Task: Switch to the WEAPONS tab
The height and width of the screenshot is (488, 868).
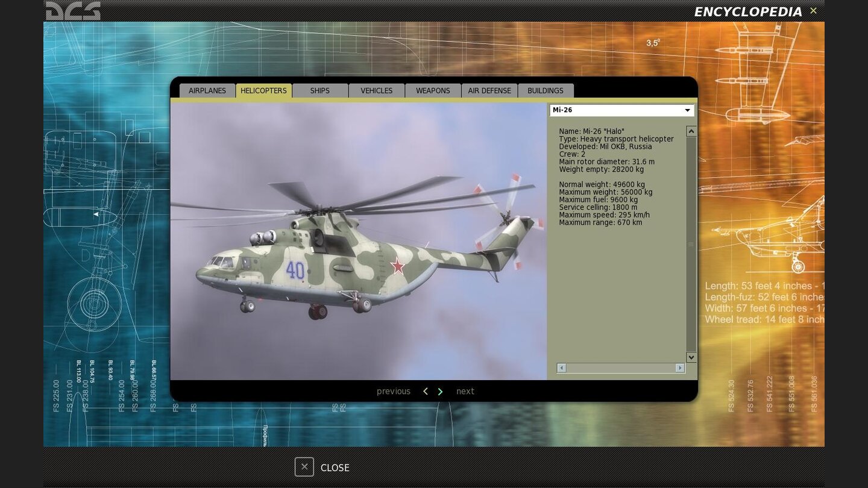Action: point(433,90)
